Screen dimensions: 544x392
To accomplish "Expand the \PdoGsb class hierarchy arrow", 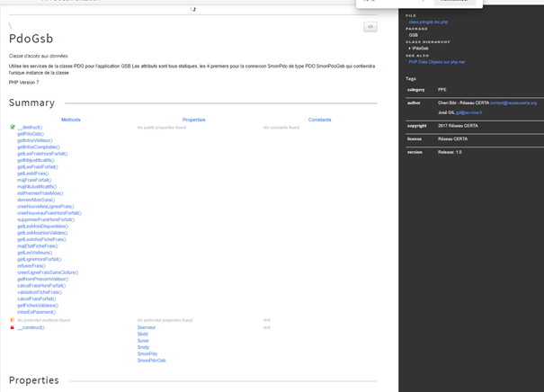I will pos(410,49).
